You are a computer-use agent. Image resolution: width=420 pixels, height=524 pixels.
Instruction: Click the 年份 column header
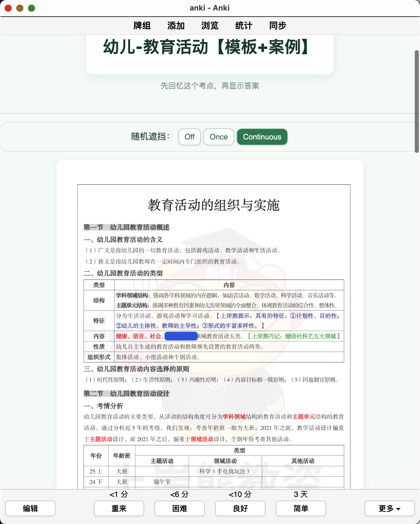[x=96, y=456]
